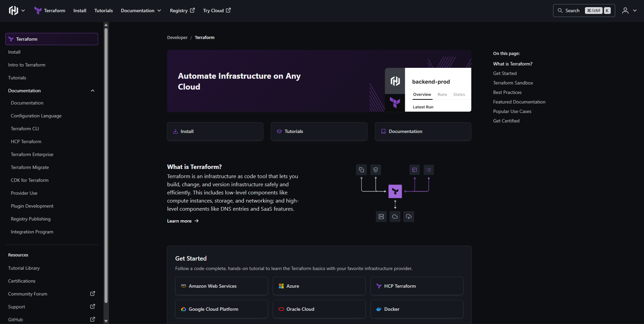Screen dimensions: 644x324
Task: Open the Google Cloud Platform tutorial card
Action: tap(222, 309)
